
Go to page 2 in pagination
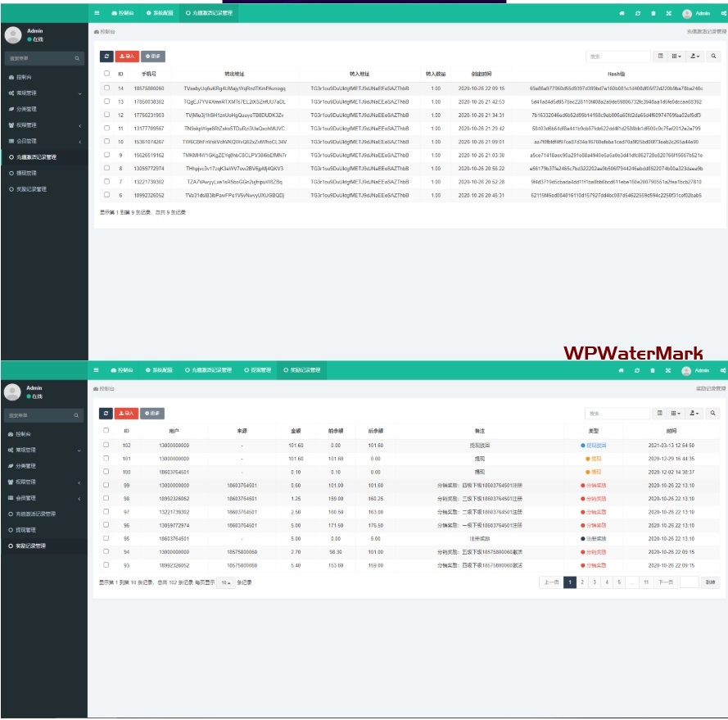582,582
